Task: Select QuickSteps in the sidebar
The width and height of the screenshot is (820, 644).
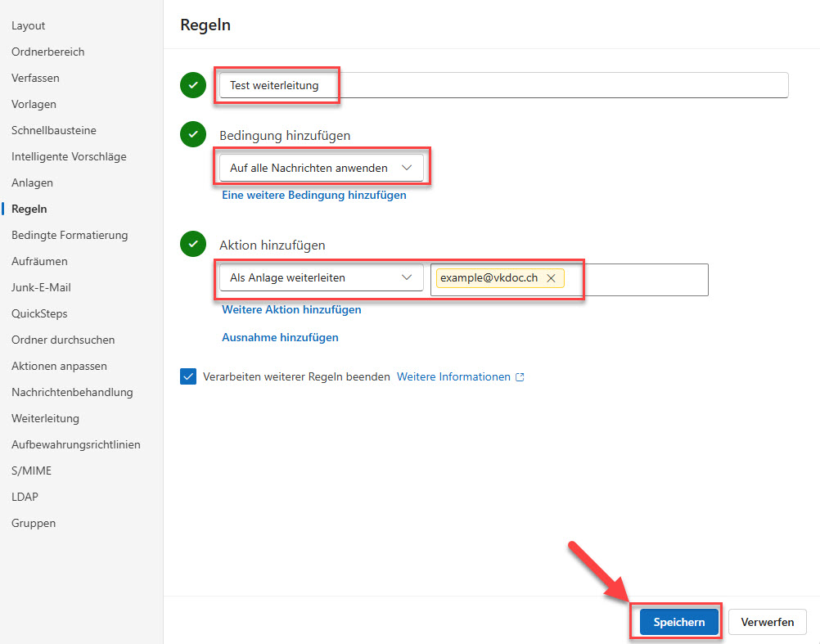Action: click(39, 313)
